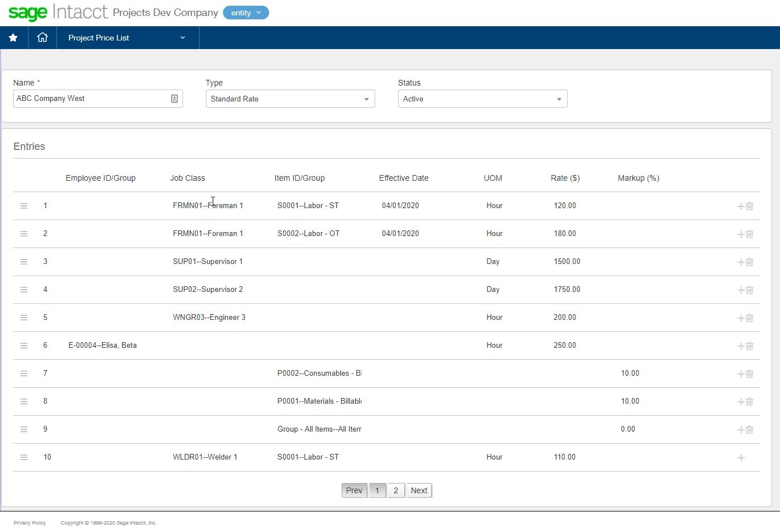Expand the Status dropdown
Screen dimensions: 780x532
pos(482,99)
